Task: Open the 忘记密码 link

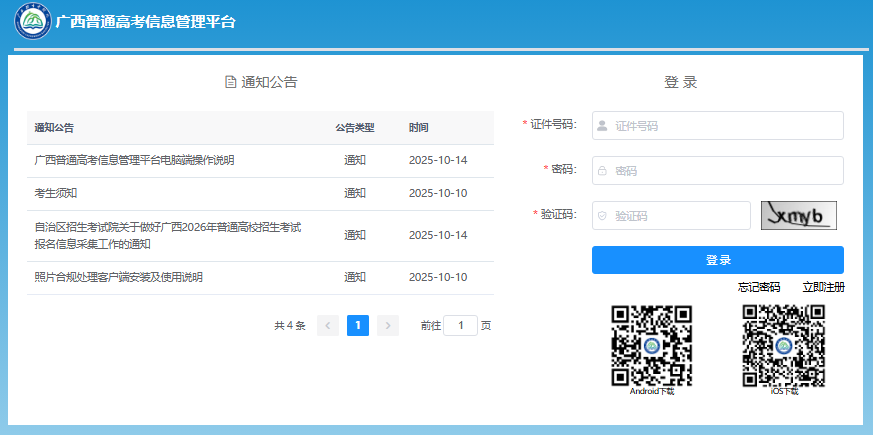Action: (759, 288)
